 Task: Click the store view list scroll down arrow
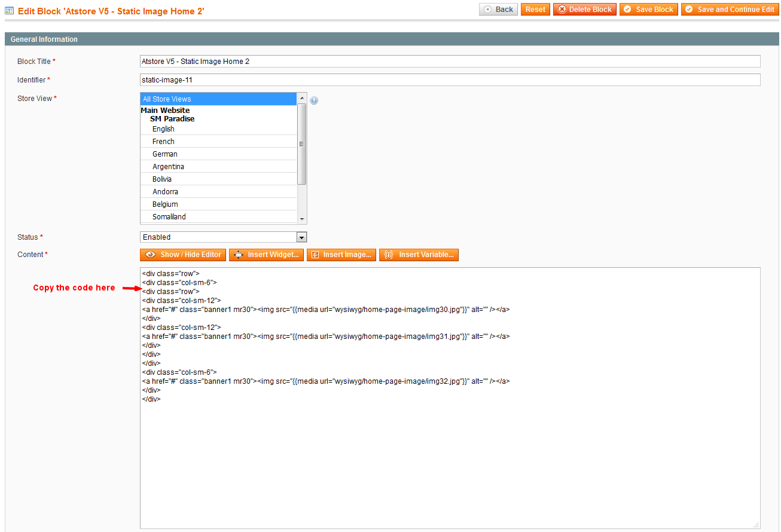302,219
